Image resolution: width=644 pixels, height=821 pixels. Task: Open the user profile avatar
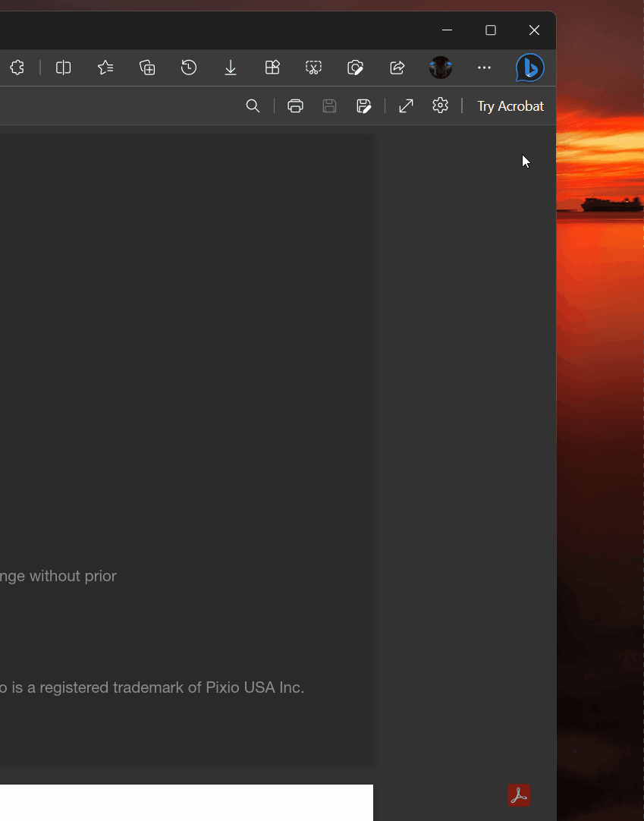pos(441,68)
